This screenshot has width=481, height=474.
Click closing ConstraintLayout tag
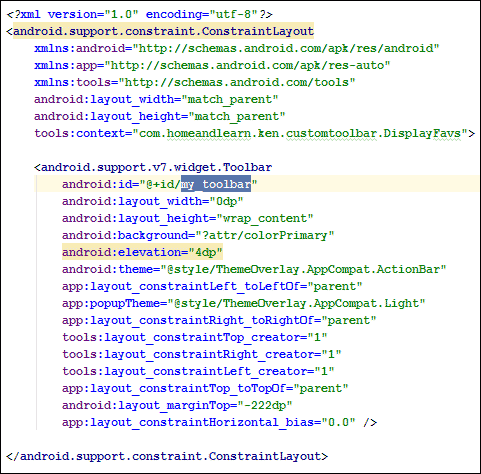[x=167, y=456]
